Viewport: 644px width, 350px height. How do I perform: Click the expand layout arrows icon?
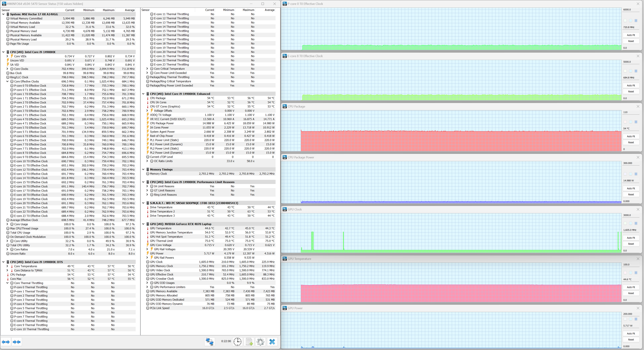point(6,342)
